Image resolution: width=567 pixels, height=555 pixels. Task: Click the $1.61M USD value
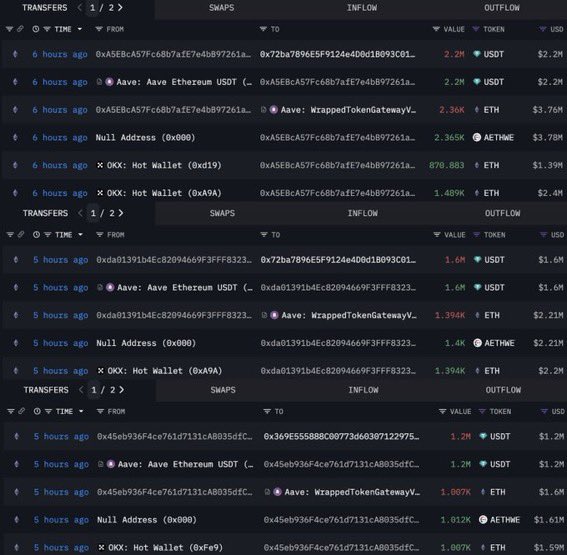tap(549, 520)
